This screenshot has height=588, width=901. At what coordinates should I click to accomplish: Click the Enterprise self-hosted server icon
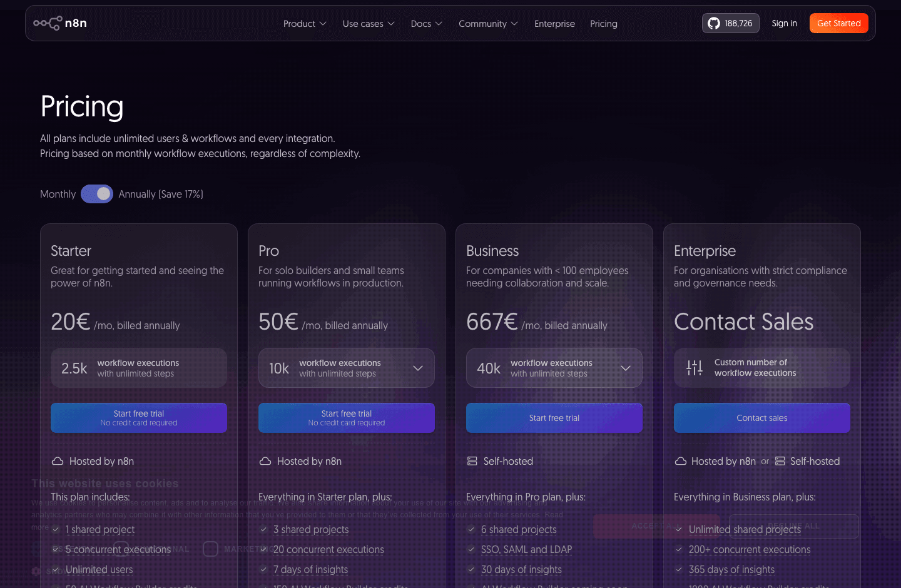click(780, 461)
